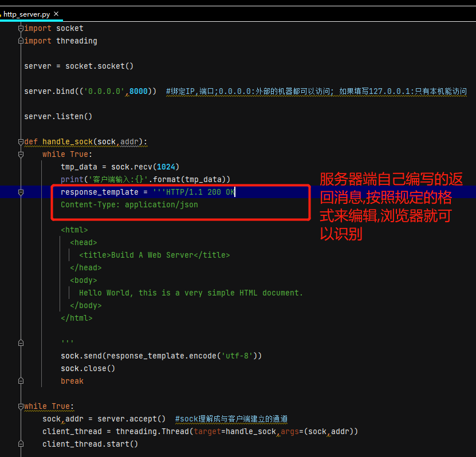
Task: Click the 'break' keyword
Action: point(72,381)
